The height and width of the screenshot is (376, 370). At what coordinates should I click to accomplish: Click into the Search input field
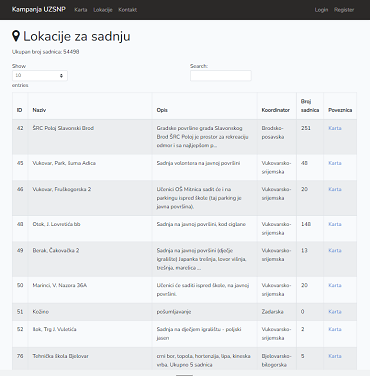[x=221, y=76]
